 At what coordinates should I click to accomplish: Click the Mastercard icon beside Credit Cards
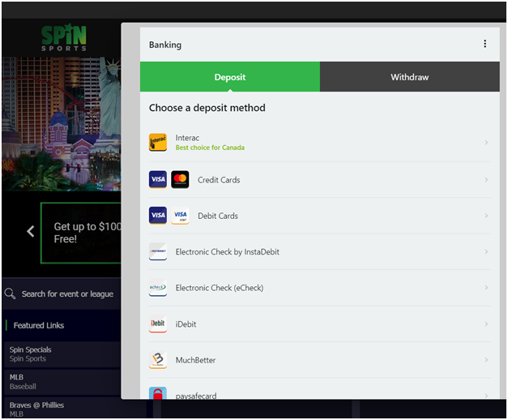point(180,179)
